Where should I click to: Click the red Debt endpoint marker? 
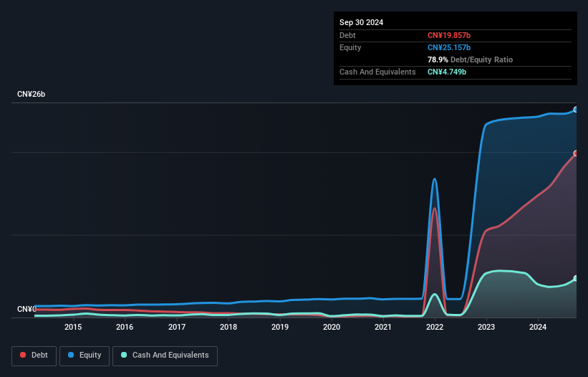click(x=576, y=153)
